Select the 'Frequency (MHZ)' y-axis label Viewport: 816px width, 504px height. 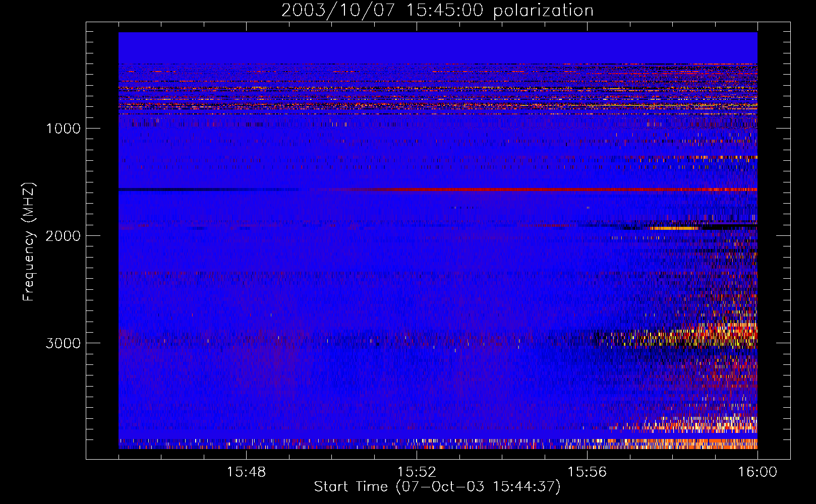tap(29, 242)
